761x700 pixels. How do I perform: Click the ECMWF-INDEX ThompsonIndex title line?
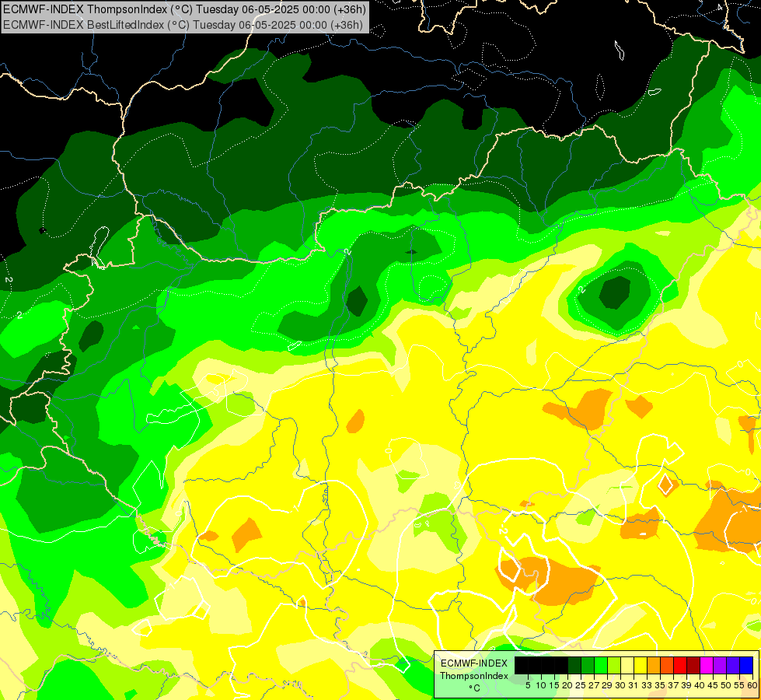point(184,9)
